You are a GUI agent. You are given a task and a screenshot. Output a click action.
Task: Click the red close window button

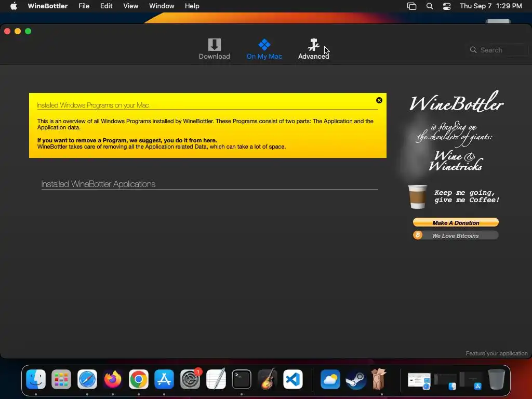(x=7, y=31)
